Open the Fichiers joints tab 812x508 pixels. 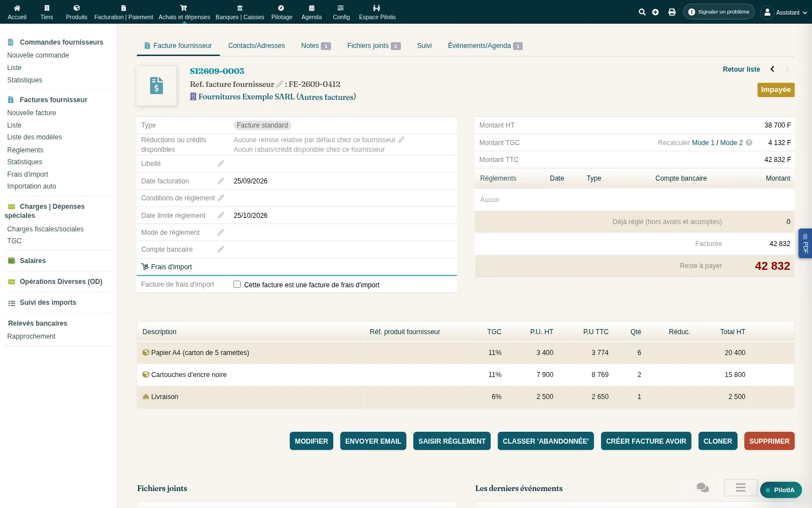tap(374, 46)
